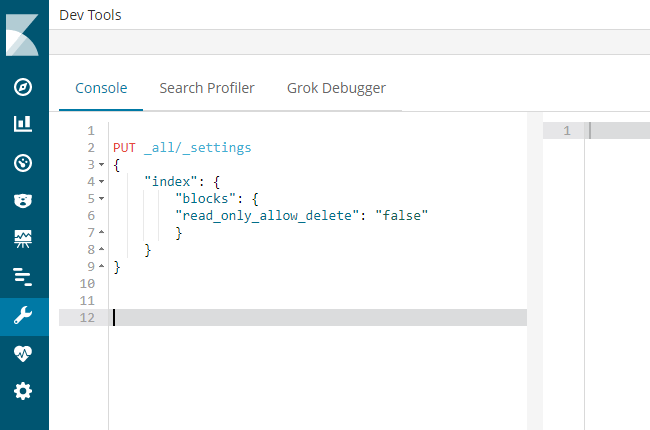Screen dimensions: 650x430
Task: Place cursor on empty editor line 12
Action: point(318,317)
